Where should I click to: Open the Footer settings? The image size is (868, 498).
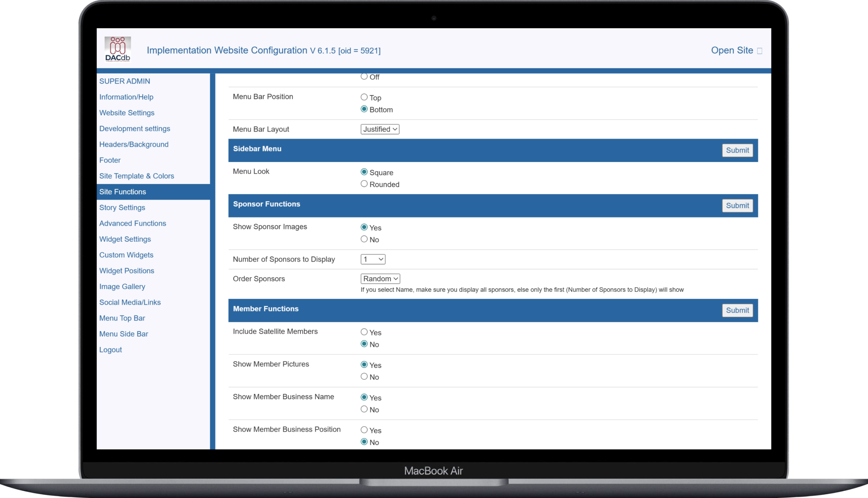(x=110, y=160)
